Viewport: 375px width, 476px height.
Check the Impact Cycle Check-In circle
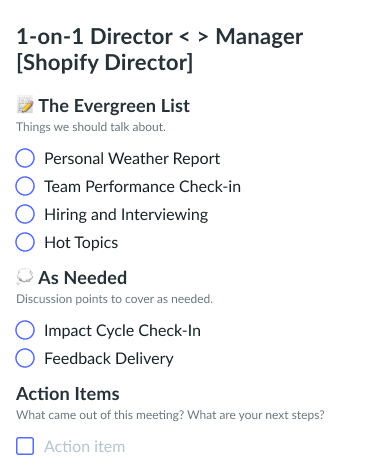[x=25, y=330]
